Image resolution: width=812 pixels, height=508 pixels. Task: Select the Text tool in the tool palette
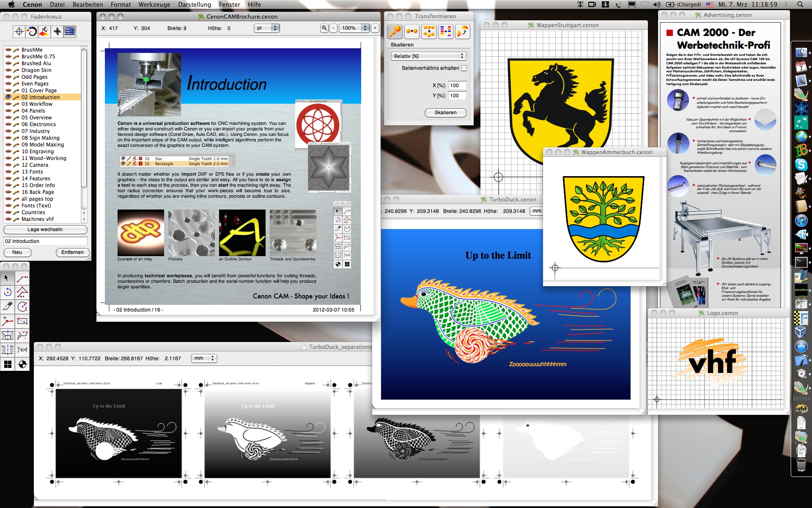(22, 350)
